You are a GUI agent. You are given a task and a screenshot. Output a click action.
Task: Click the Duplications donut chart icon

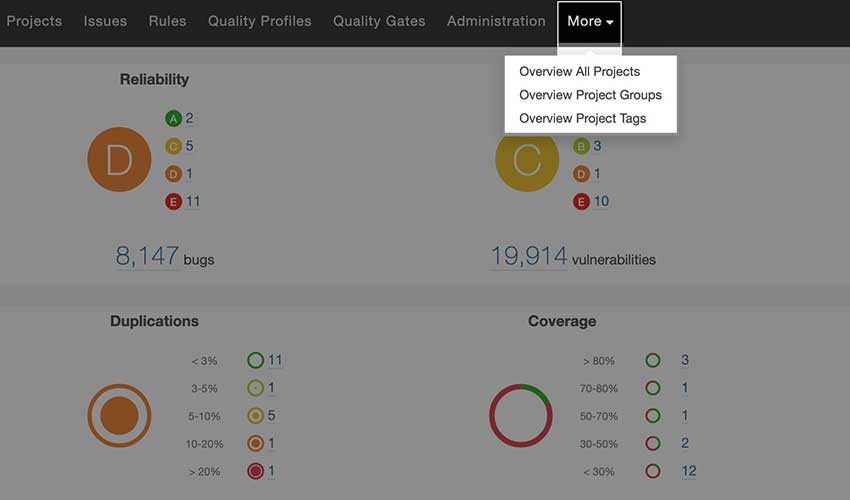tap(119, 415)
